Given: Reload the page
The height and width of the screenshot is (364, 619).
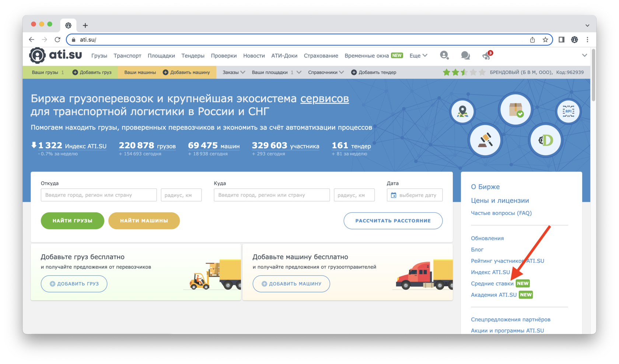Looking at the screenshot, I should click(x=57, y=39).
